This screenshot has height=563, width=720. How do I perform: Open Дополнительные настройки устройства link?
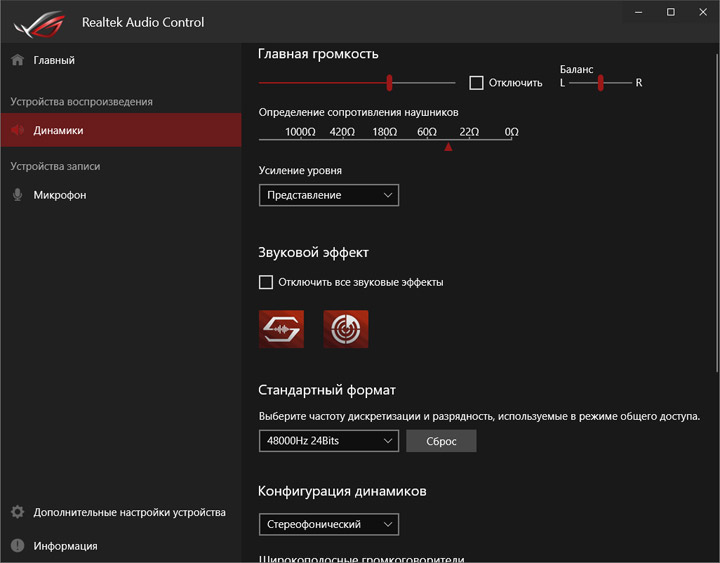(129, 512)
